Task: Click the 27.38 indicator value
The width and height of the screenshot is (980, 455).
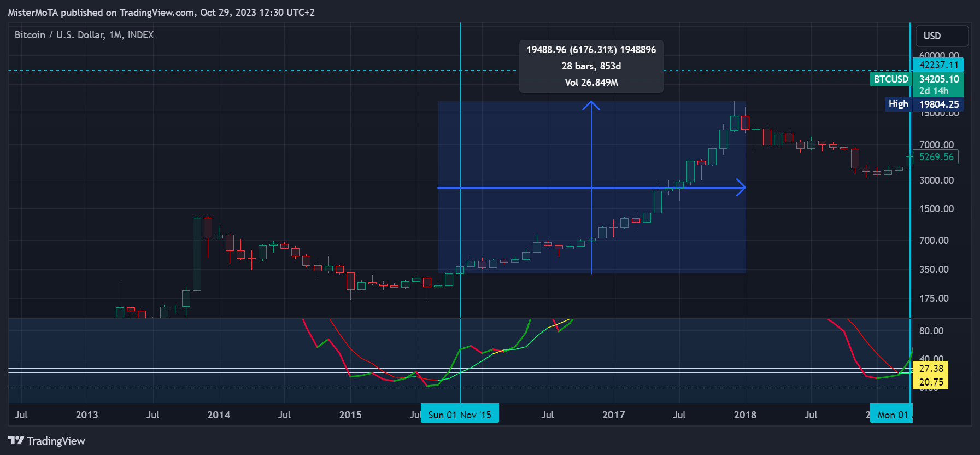Action: point(931,369)
